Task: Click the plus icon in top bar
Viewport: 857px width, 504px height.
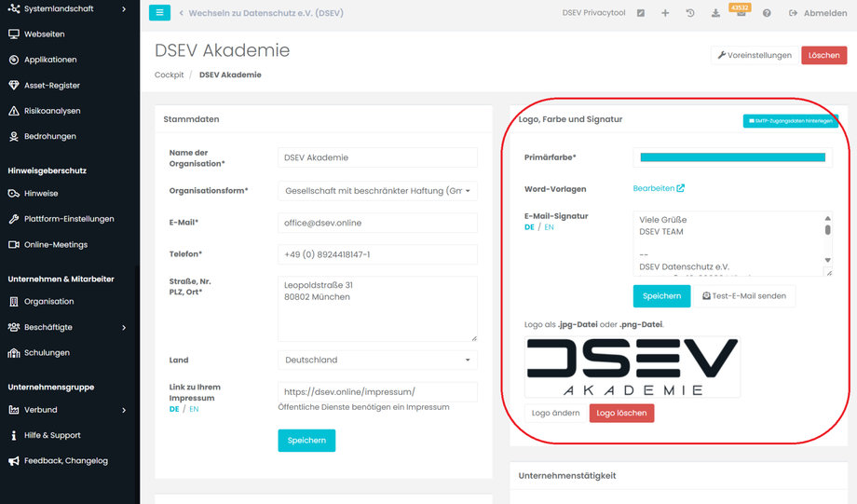Action: 665,13
